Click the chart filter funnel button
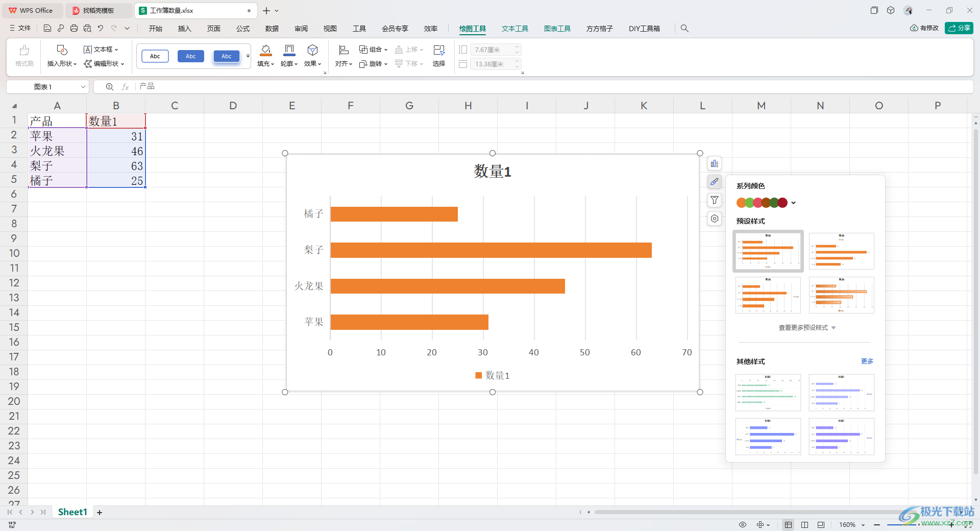The width and height of the screenshot is (980, 531). click(715, 200)
